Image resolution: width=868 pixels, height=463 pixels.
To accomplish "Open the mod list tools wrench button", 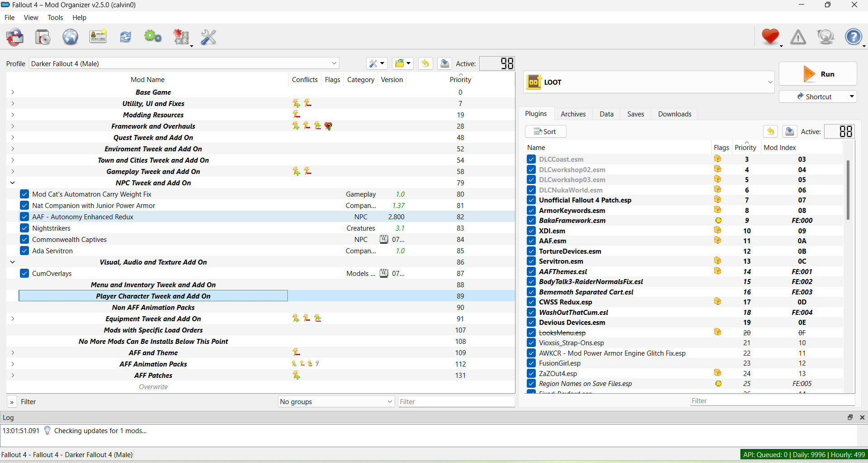I will pos(376,63).
